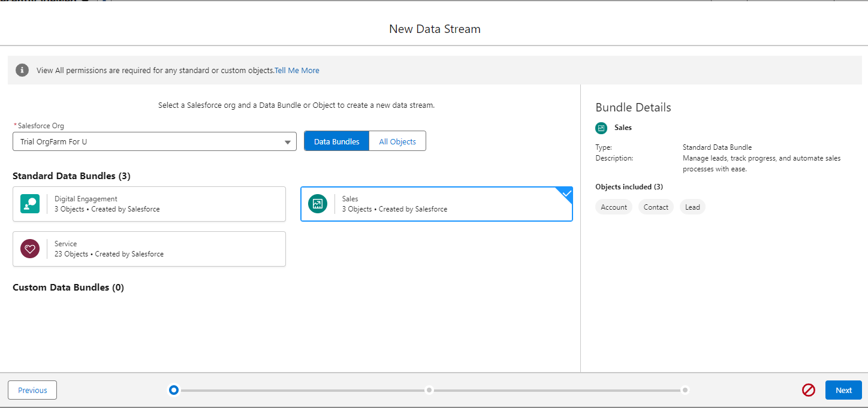Open the Tell Me More link
Viewport: 868px width, 408px height.
click(297, 70)
